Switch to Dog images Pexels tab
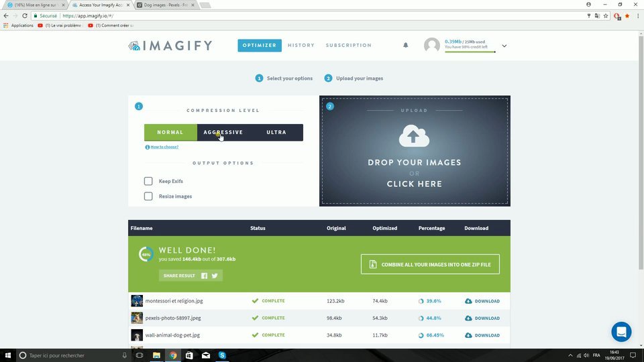 point(166,5)
